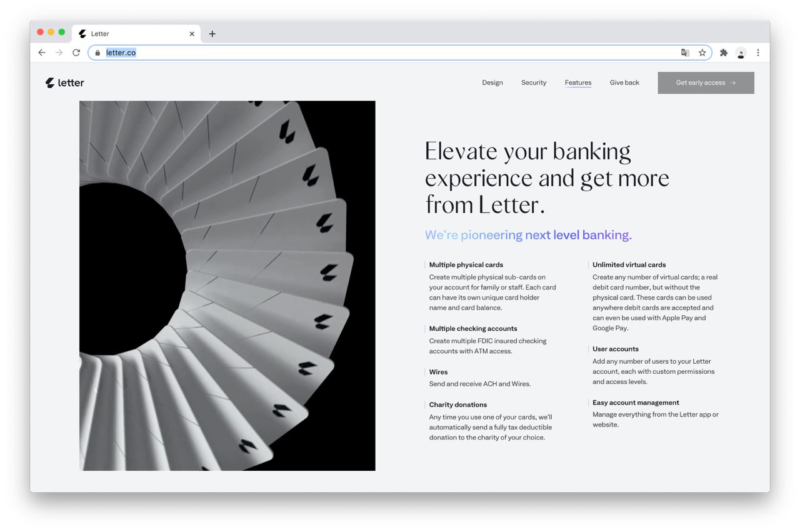Open the Chrome profile avatar
The image size is (800, 532).
tap(741, 53)
